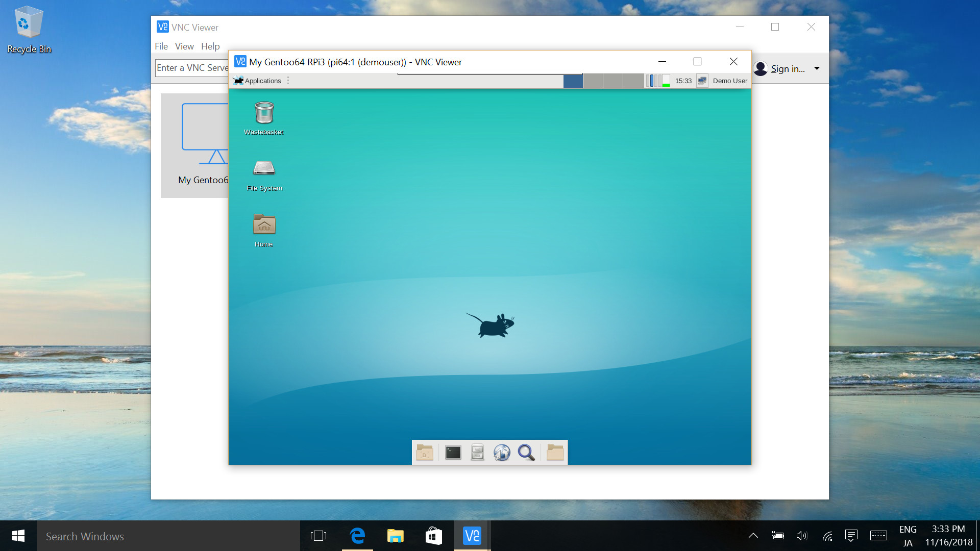Click the network monitor icon in Xfce panel
Image resolution: width=980 pixels, height=551 pixels.
[x=702, y=81]
